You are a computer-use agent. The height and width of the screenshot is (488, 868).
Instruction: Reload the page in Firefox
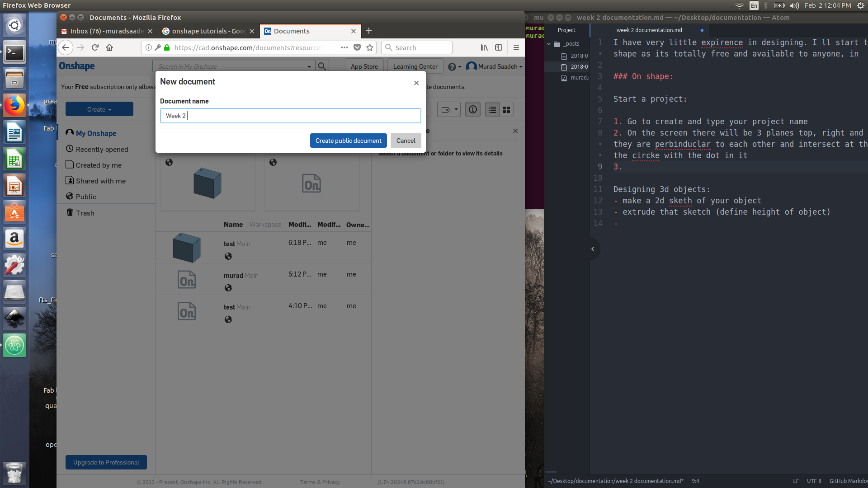(95, 47)
